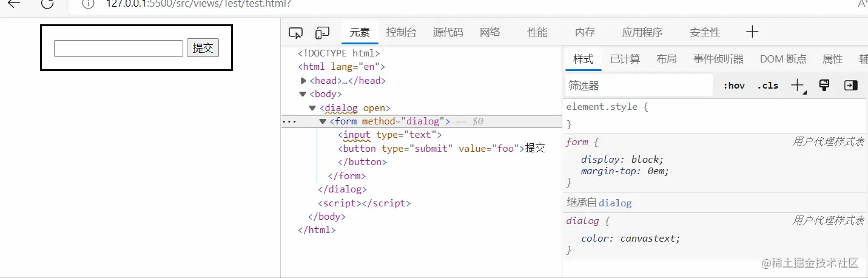Activate the inspect element picker icon
Screen dimensions: 868x278
tap(295, 33)
